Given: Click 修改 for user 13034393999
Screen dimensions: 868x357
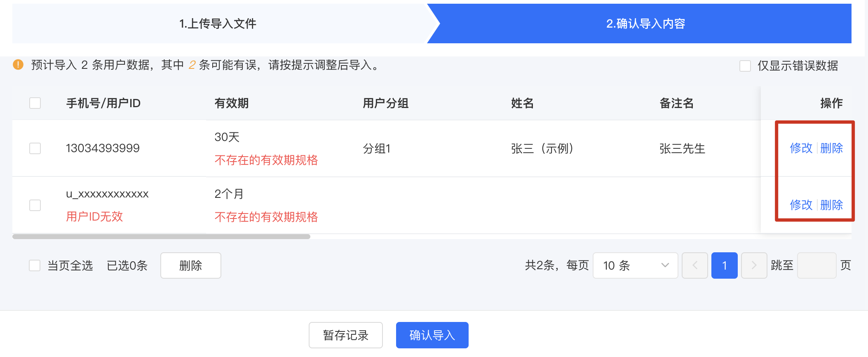Looking at the screenshot, I should click(x=801, y=148).
